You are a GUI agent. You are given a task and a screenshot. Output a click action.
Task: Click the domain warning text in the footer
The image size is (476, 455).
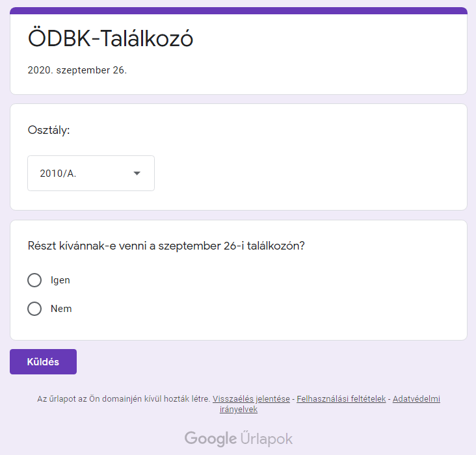[124, 399]
